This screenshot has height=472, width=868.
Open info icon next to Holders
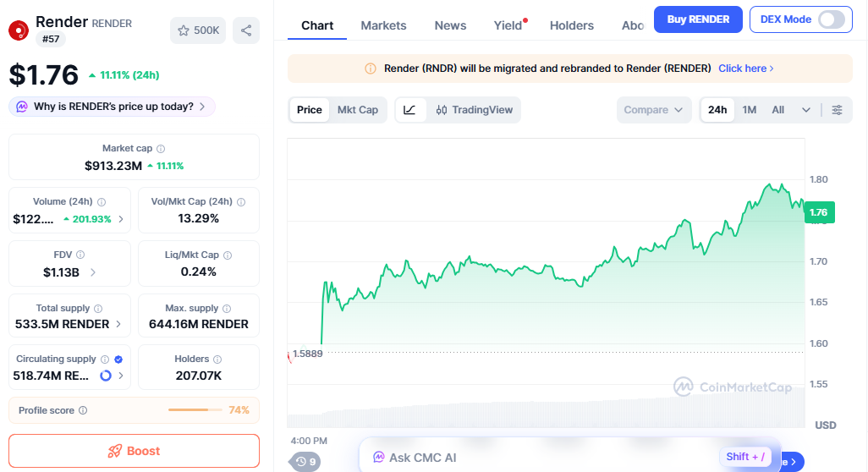(217, 359)
